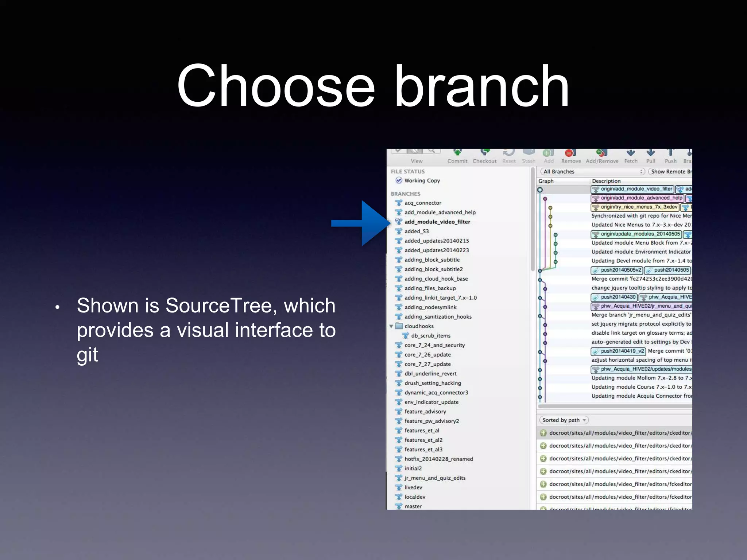
Task: Click the Commit toolbar icon
Action: click(x=457, y=153)
